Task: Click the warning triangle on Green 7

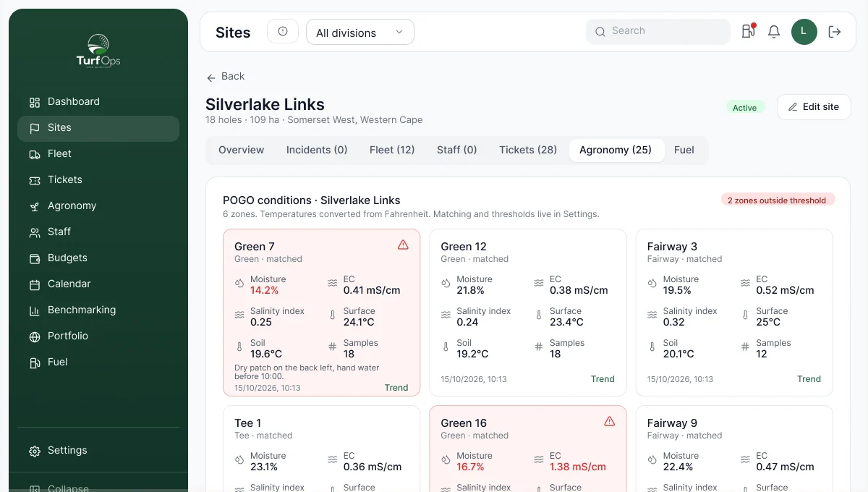Action: tap(403, 245)
